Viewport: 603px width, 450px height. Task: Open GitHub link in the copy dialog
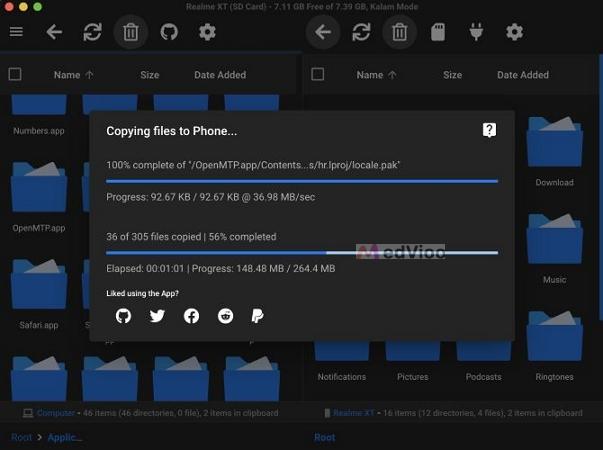[x=123, y=316]
